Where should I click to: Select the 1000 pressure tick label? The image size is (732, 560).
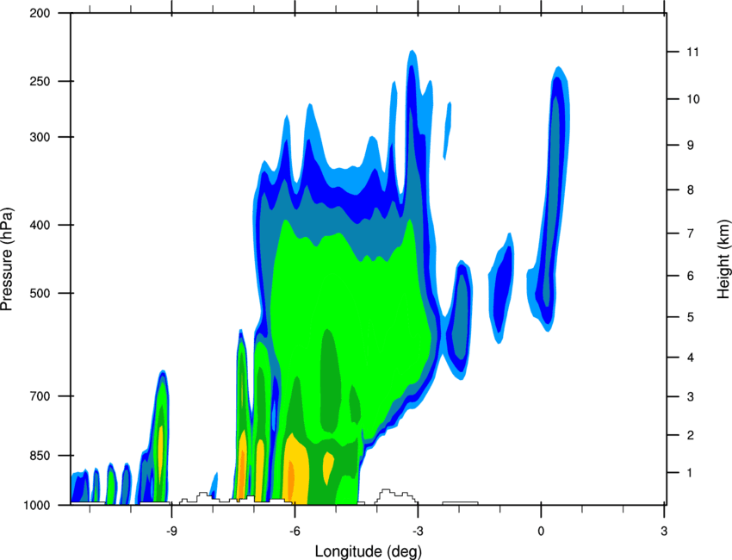(x=36, y=506)
